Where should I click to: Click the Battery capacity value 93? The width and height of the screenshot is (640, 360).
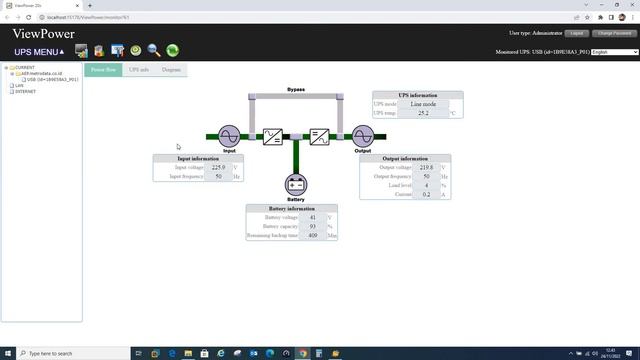click(313, 227)
